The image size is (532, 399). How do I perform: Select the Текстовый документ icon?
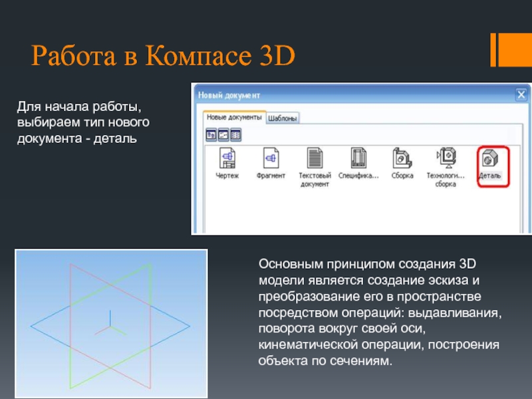pyautogui.click(x=315, y=158)
